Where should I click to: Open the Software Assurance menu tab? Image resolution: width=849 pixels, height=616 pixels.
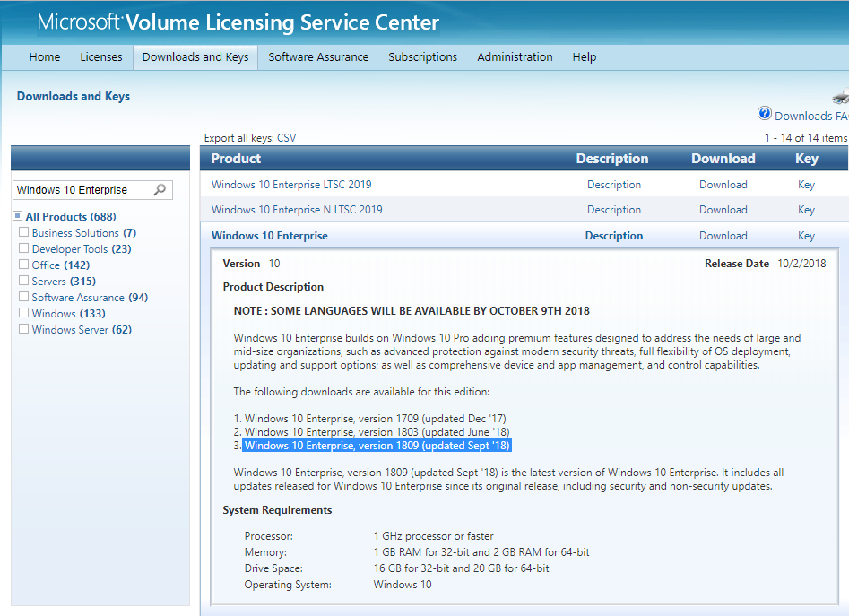318,56
